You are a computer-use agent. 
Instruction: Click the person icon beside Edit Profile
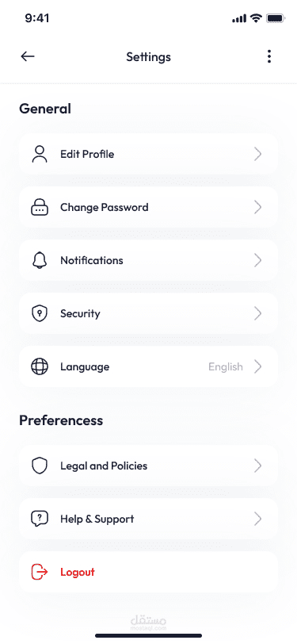point(40,154)
